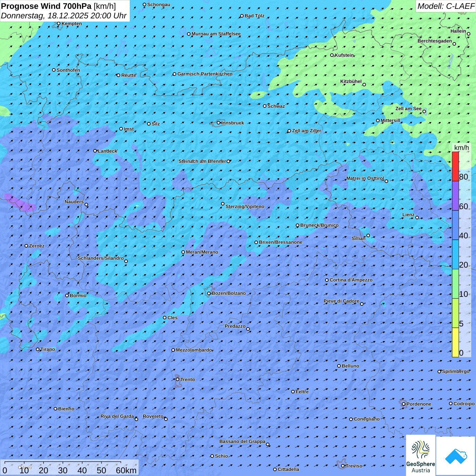Click the red 80 km/h legend color
The height and width of the screenshot is (476, 476).
coord(455,166)
